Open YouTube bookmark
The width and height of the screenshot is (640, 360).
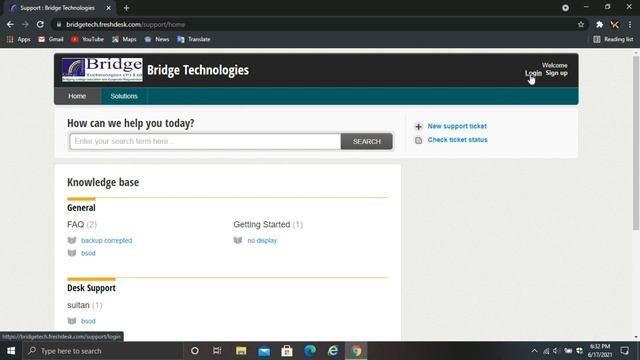tap(87, 39)
